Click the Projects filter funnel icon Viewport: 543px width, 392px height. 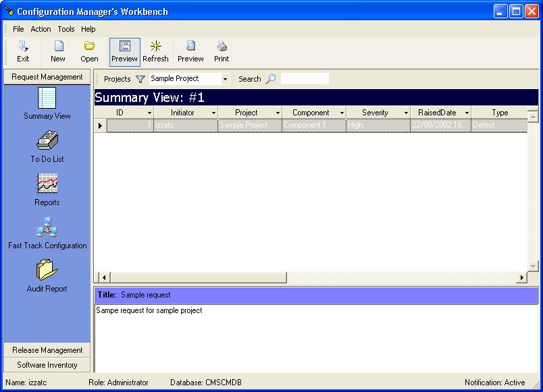point(140,79)
